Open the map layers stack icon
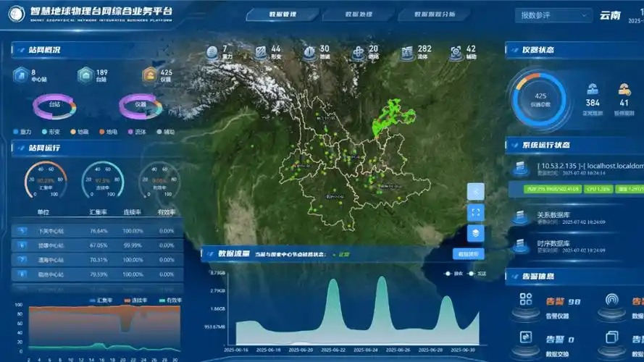 (x=475, y=233)
